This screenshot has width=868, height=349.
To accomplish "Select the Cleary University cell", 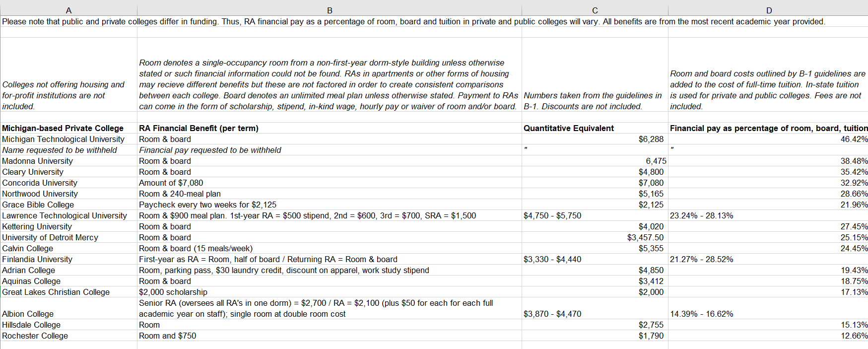I will pyautogui.click(x=68, y=172).
